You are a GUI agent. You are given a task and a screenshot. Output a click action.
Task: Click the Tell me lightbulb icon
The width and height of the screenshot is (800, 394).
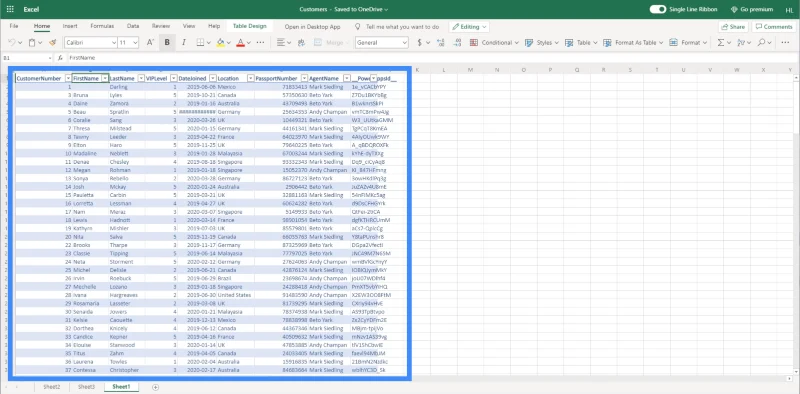pos(358,27)
